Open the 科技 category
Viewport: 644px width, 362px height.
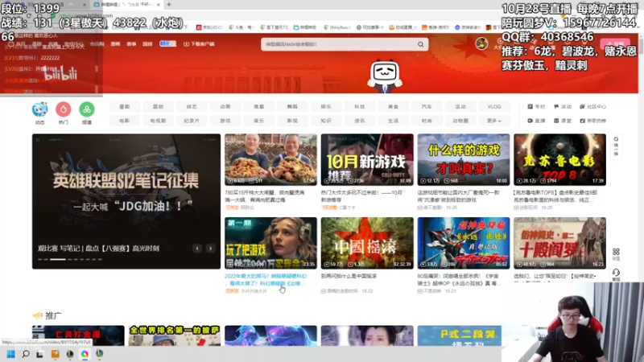click(360, 107)
